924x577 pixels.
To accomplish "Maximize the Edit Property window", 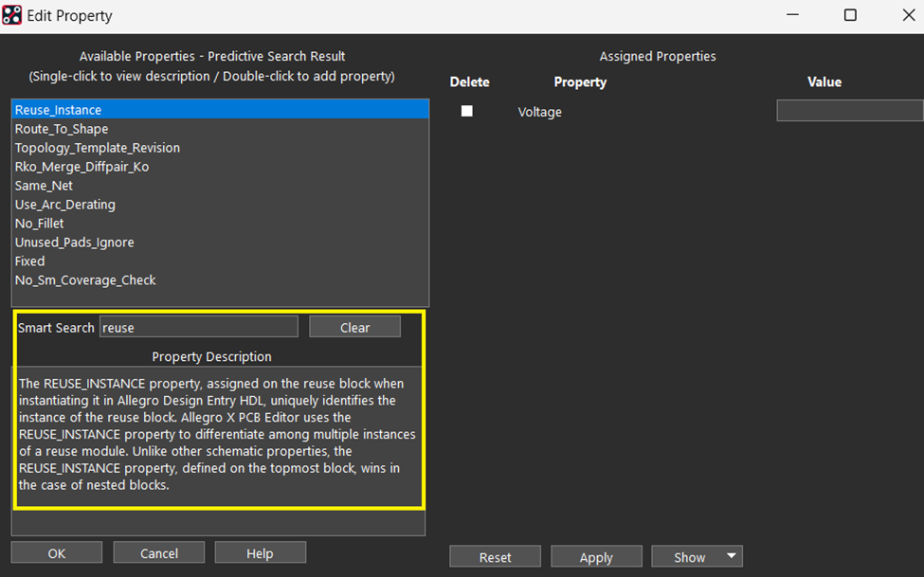I will (x=850, y=15).
